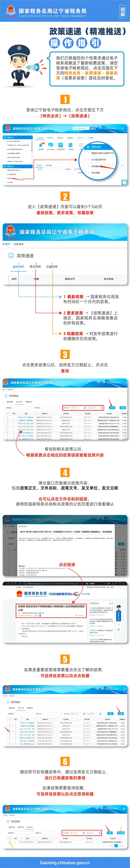130x868 pixels.
Task: Click the 查询 button in step 6 screenshot
Action: (110, 833)
